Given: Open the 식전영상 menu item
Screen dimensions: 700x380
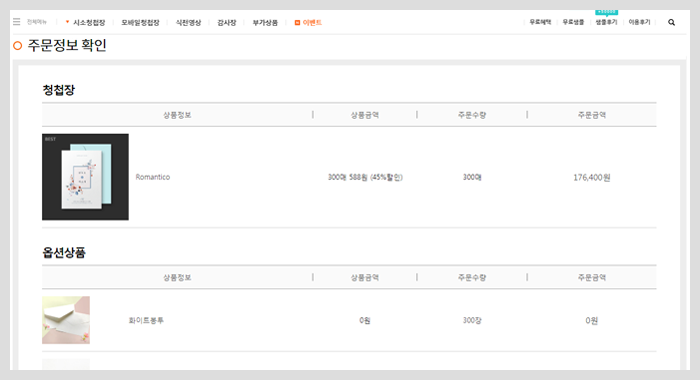Looking at the screenshot, I should (x=188, y=22).
